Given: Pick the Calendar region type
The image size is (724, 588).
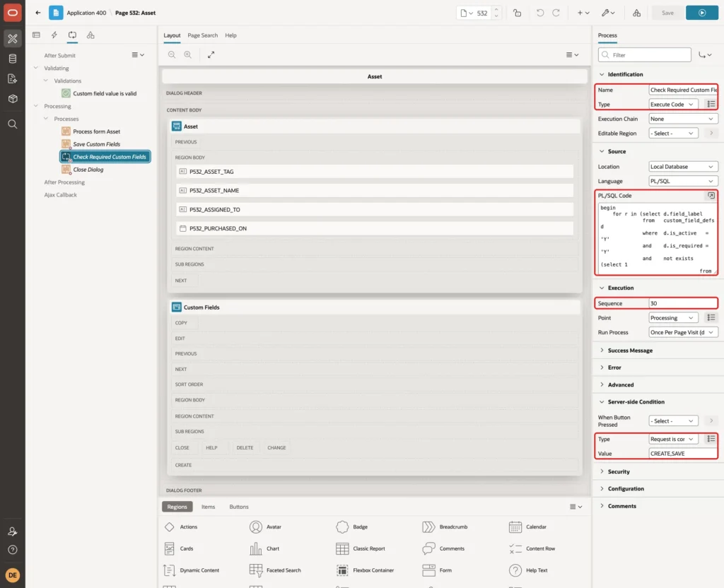Looking at the screenshot, I should (x=527, y=527).
